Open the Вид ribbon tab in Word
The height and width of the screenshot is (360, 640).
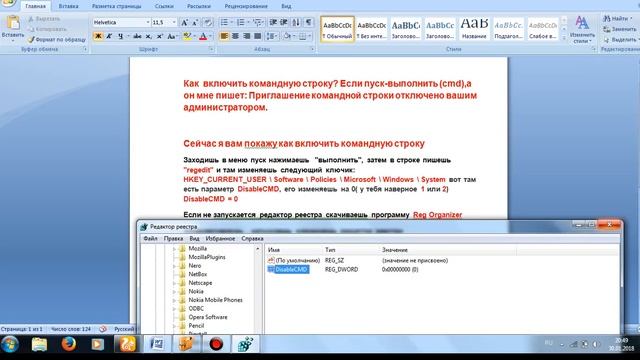pos(286,7)
